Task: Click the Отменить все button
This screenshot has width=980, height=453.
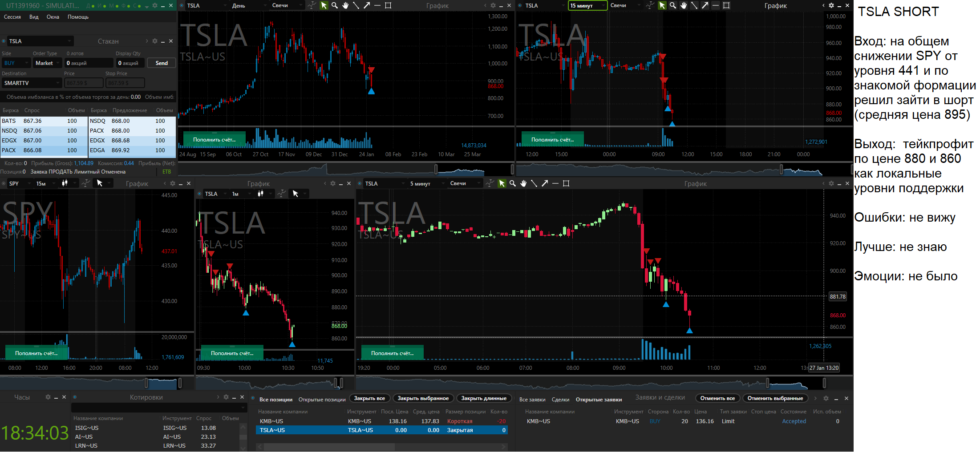Action: [x=717, y=398]
